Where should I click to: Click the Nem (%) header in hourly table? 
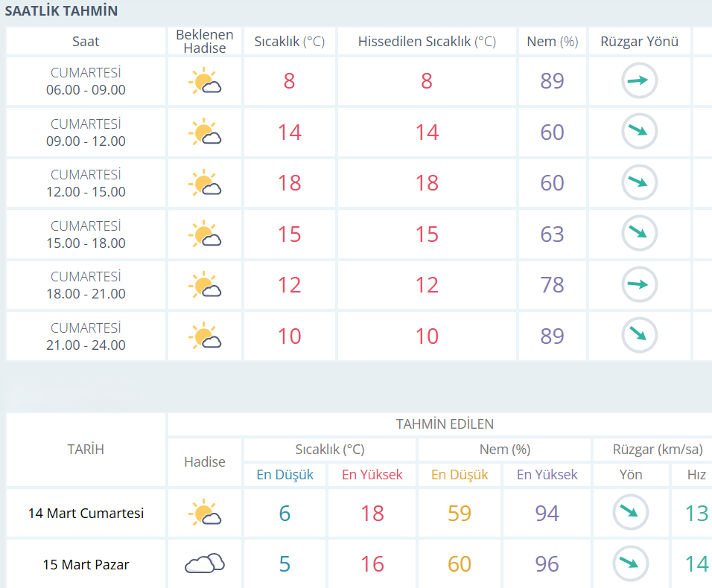coord(552,42)
